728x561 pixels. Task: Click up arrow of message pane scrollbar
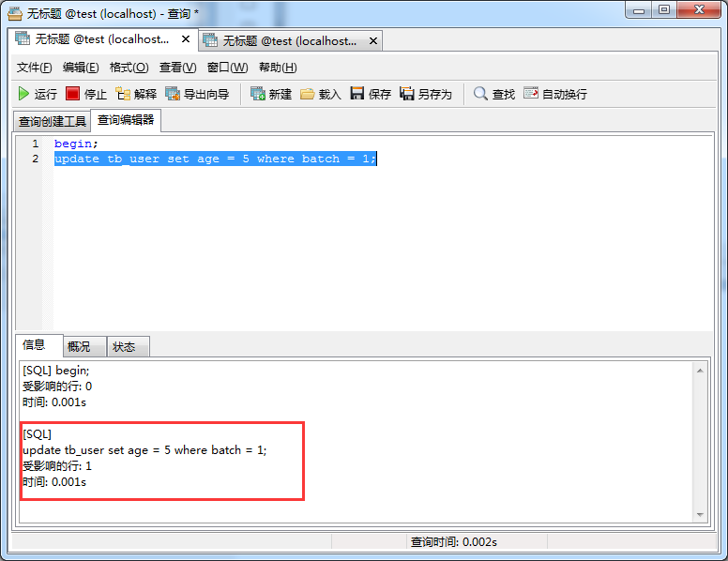pos(700,371)
